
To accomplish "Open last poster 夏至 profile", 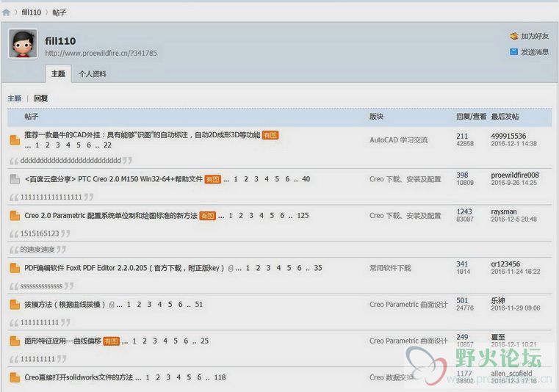I will pos(498,337).
